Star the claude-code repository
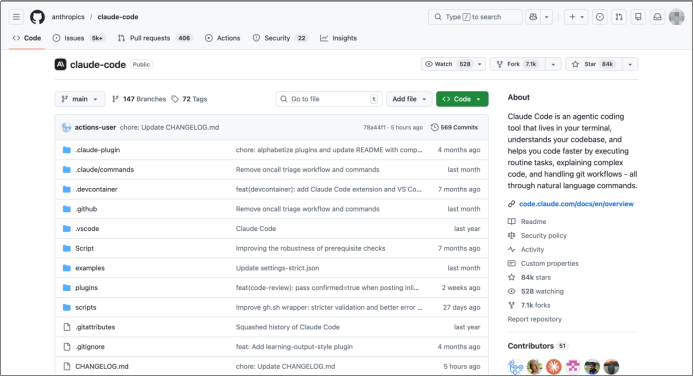The image size is (694, 377). tap(594, 64)
